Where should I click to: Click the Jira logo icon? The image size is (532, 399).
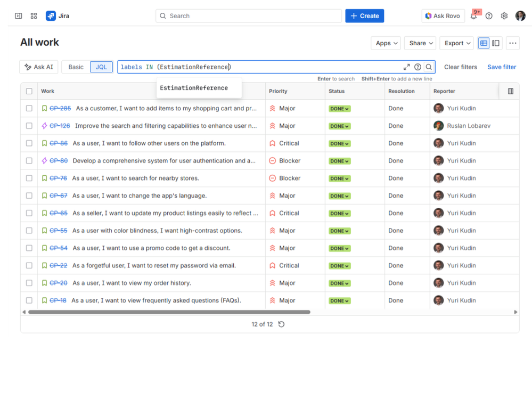point(51,15)
